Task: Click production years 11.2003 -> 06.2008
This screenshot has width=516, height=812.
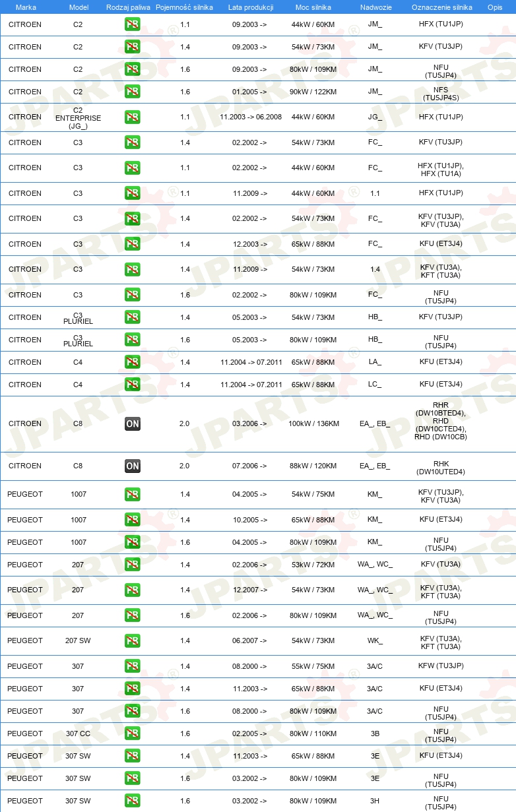Action: [251, 117]
